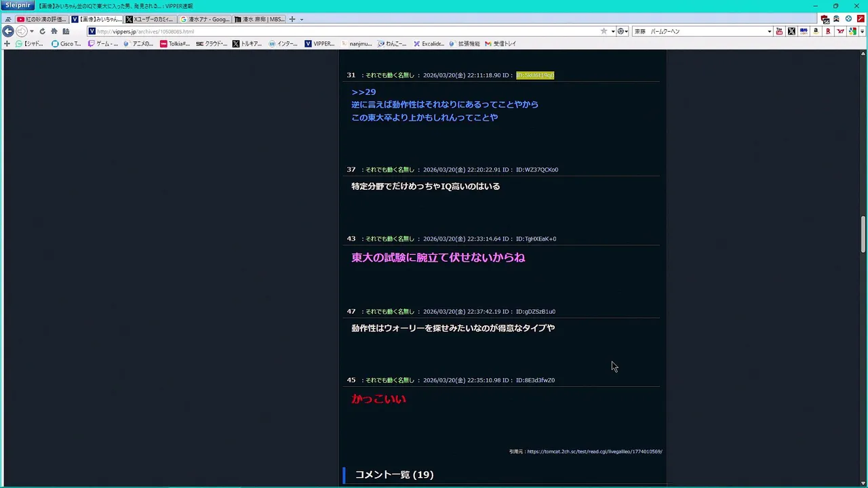The height and width of the screenshot is (488, 868).
Task: Switch to the 清水 麻椰 MBS tab
Action: click(260, 19)
